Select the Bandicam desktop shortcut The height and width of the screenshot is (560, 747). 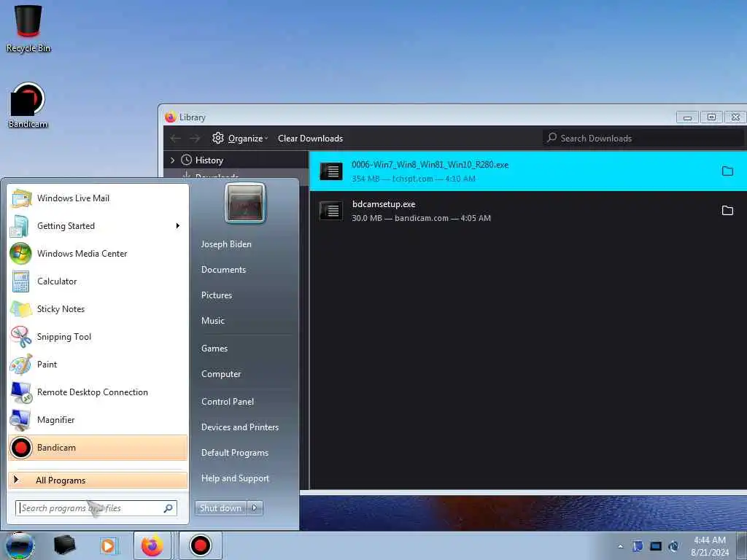click(28, 105)
